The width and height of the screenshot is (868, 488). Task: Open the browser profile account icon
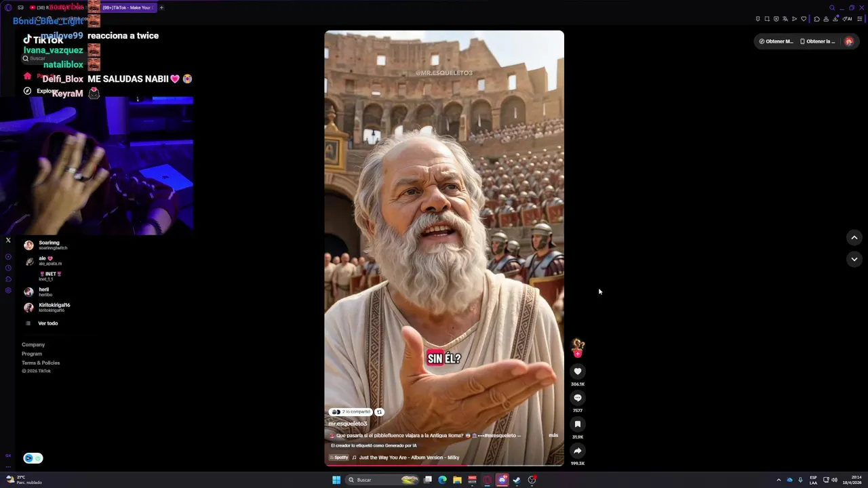click(826, 19)
